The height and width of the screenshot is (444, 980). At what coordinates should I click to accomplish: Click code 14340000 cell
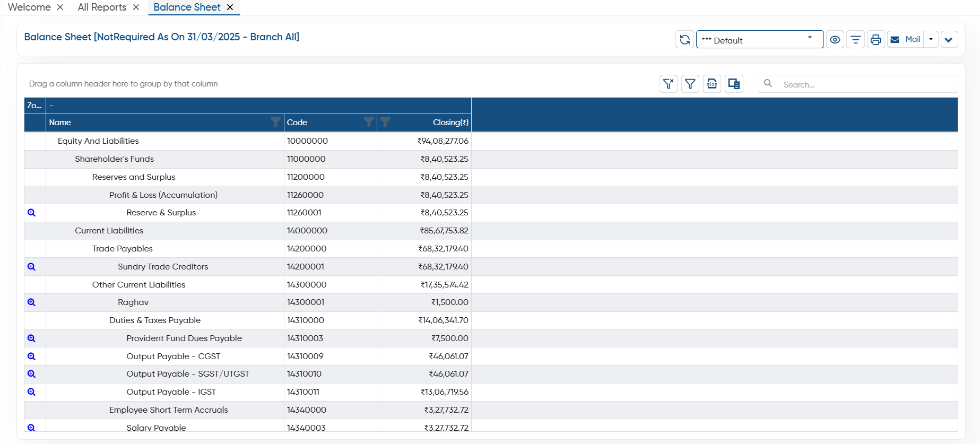point(331,410)
